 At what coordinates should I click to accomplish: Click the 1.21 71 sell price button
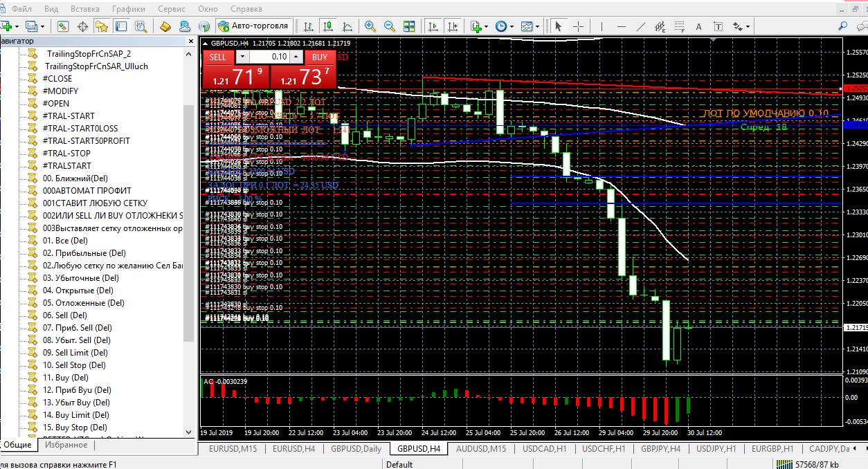point(235,77)
